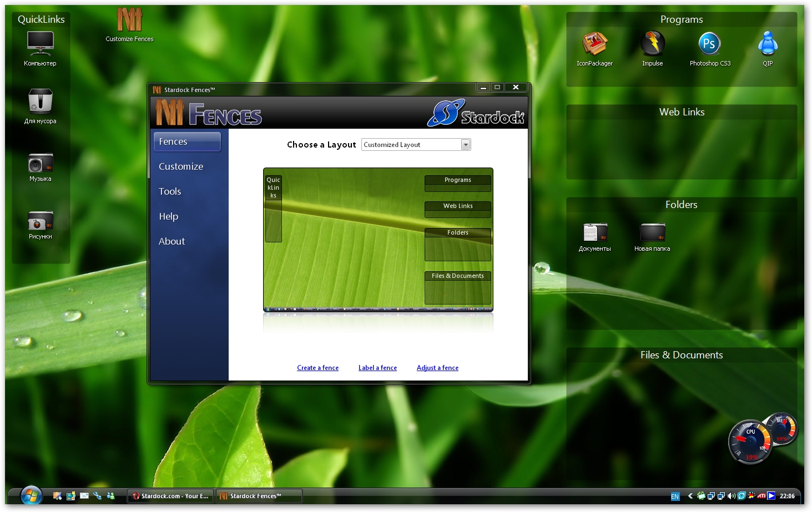Click the Create a fence link
812x512 pixels.
coord(317,368)
